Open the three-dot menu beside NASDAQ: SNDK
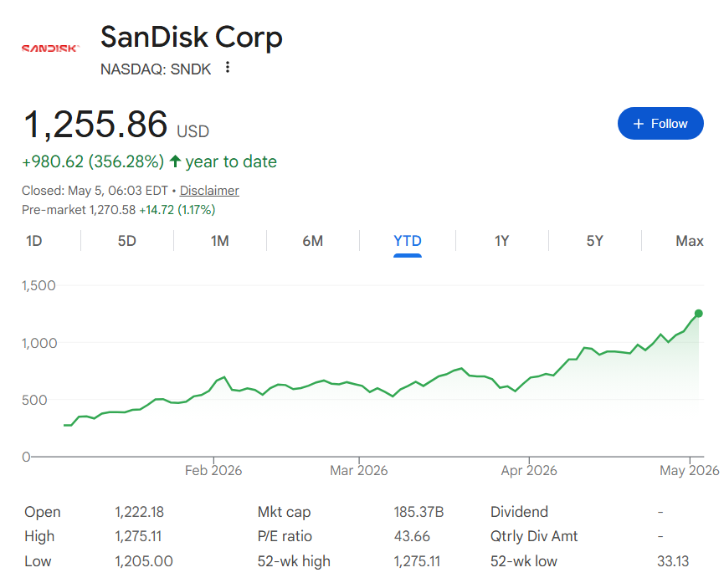 pyautogui.click(x=227, y=68)
